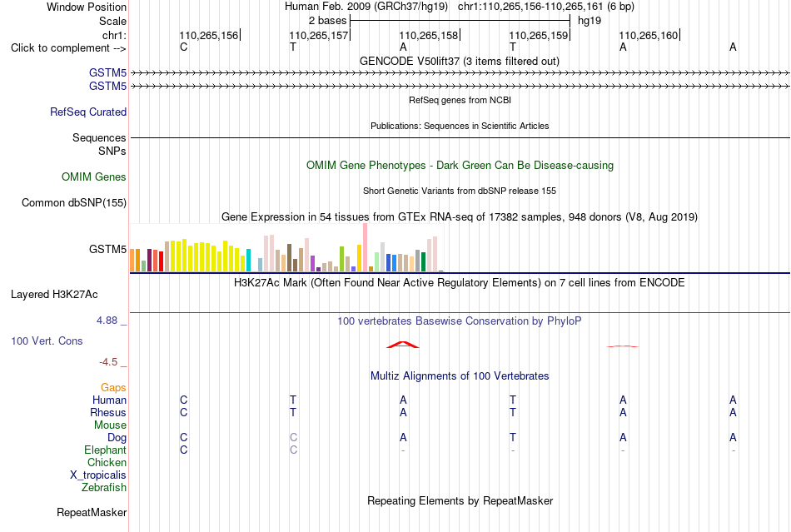Select the 110,265,158 coordinate label

428,35
